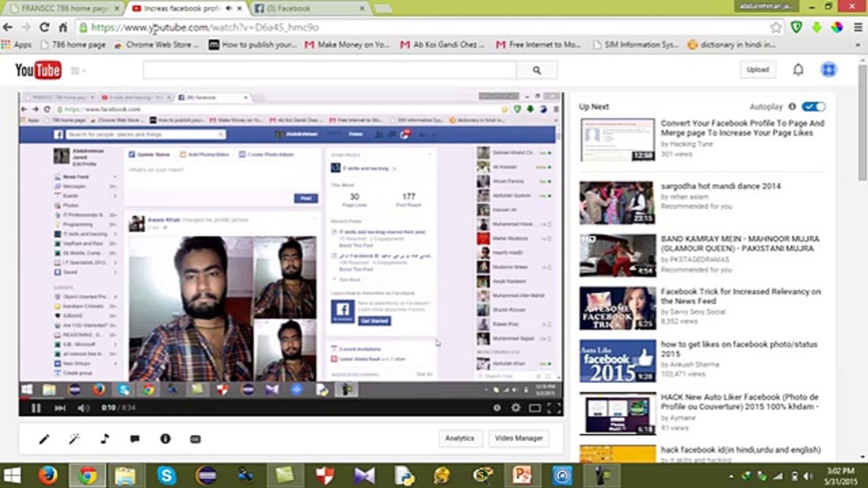This screenshot has width=868, height=488.
Task: Open the facebook 2015 Auto Like thumbnail
Action: pyautogui.click(x=617, y=361)
